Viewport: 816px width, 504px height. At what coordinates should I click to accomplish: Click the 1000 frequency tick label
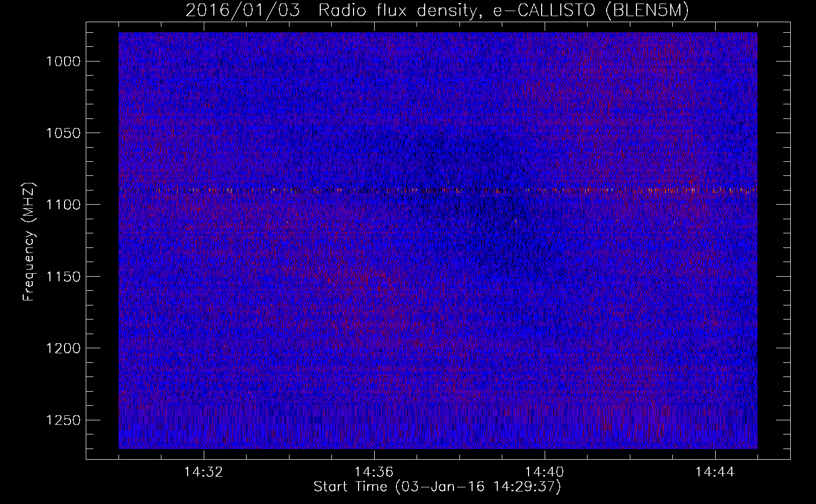coord(64,61)
